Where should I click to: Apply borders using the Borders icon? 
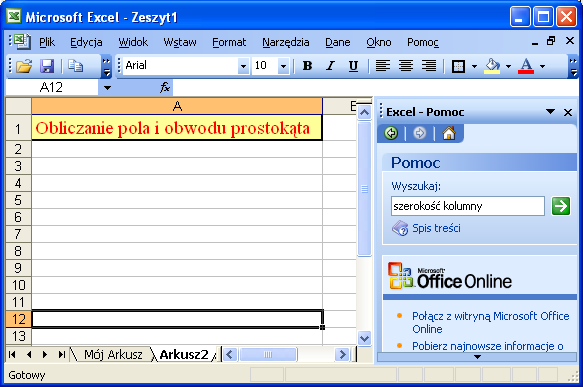coord(458,66)
